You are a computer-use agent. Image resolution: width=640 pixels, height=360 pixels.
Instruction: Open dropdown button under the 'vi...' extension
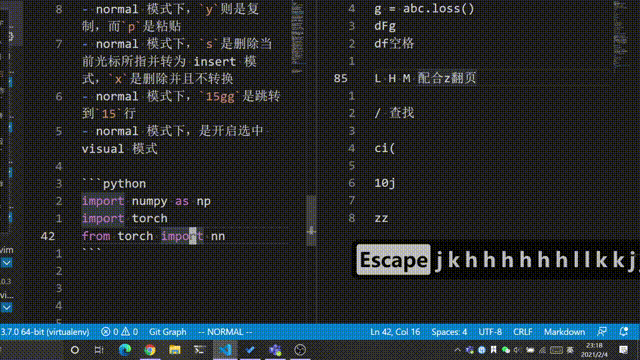click(7, 307)
